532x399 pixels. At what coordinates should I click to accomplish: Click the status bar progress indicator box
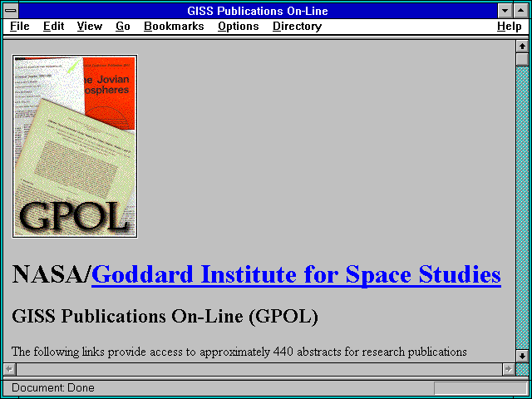click(480, 388)
